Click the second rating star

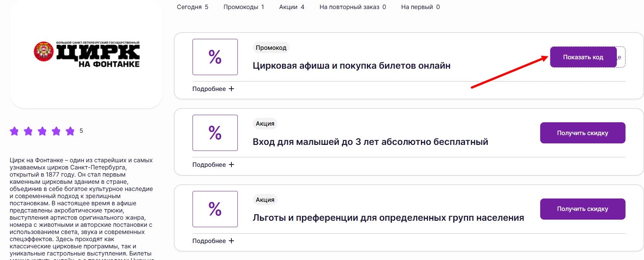28,131
